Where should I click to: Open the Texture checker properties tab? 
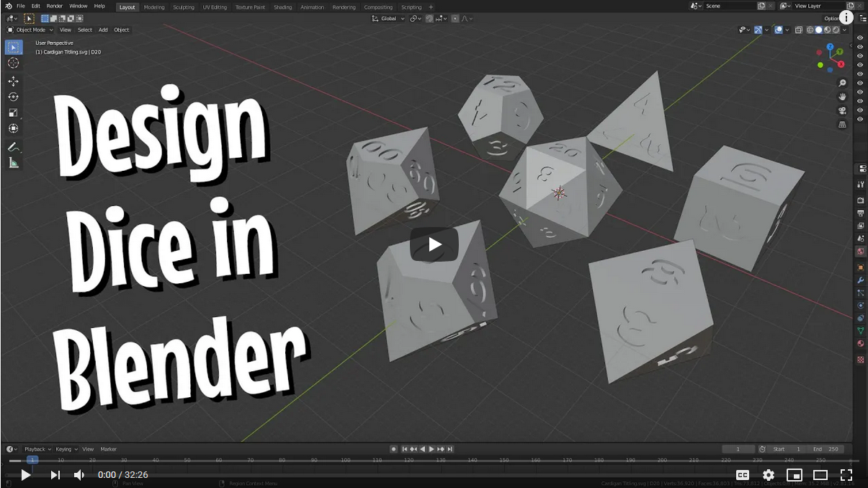pos(860,359)
